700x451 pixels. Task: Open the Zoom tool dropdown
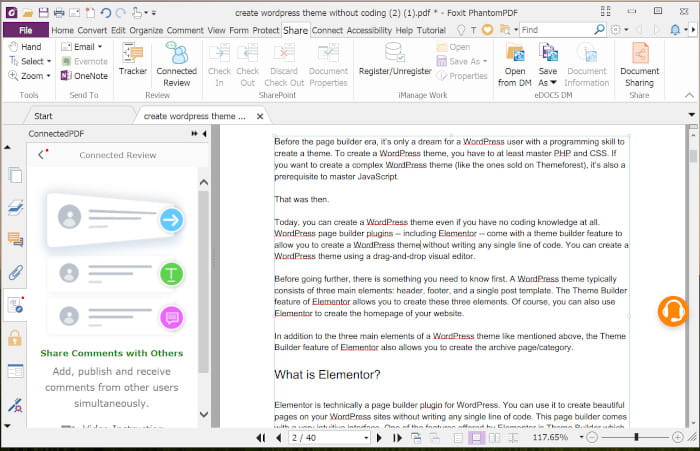pyautogui.click(x=48, y=76)
